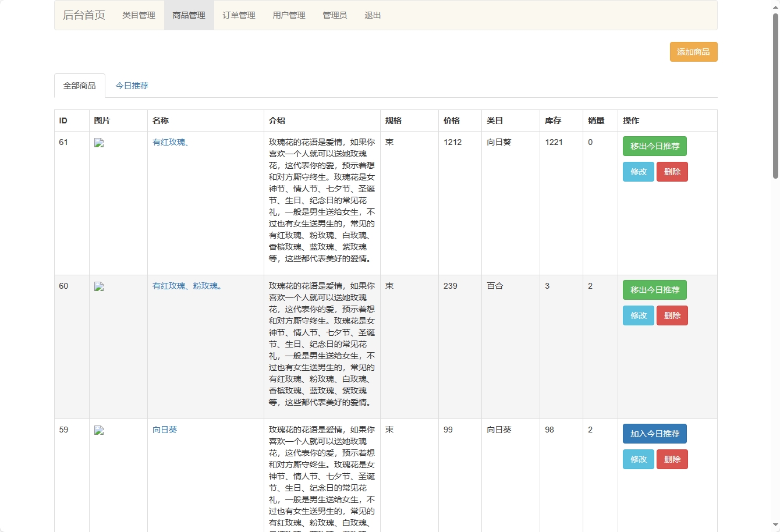780x532 pixels.
Task: Go to 订单管理 page
Action: tap(239, 15)
